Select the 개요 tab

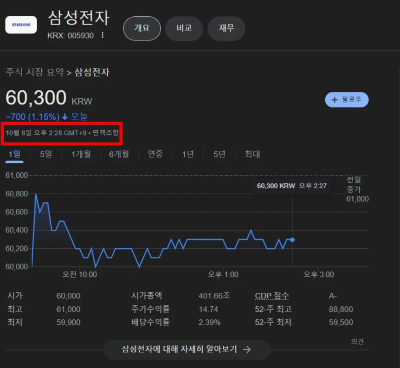pyautogui.click(x=142, y=28)
